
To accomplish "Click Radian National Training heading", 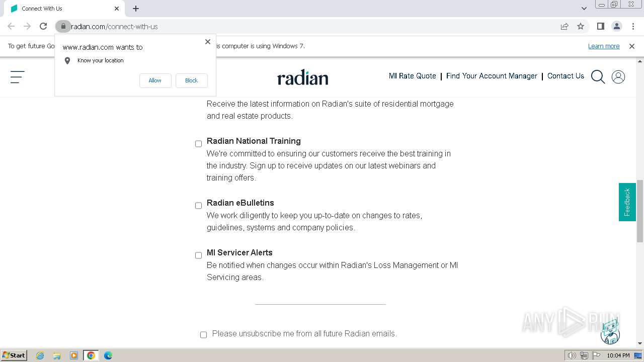I will pos(254,141).
